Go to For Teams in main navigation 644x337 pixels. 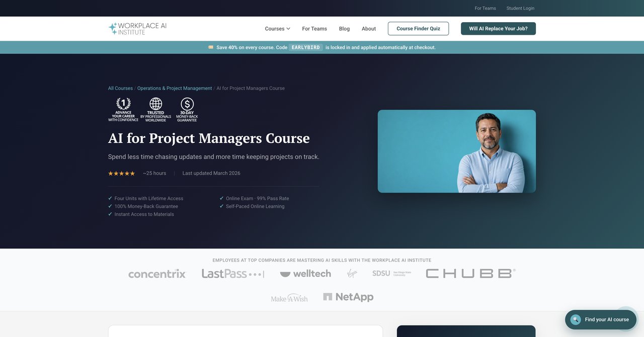pos(314,29)
